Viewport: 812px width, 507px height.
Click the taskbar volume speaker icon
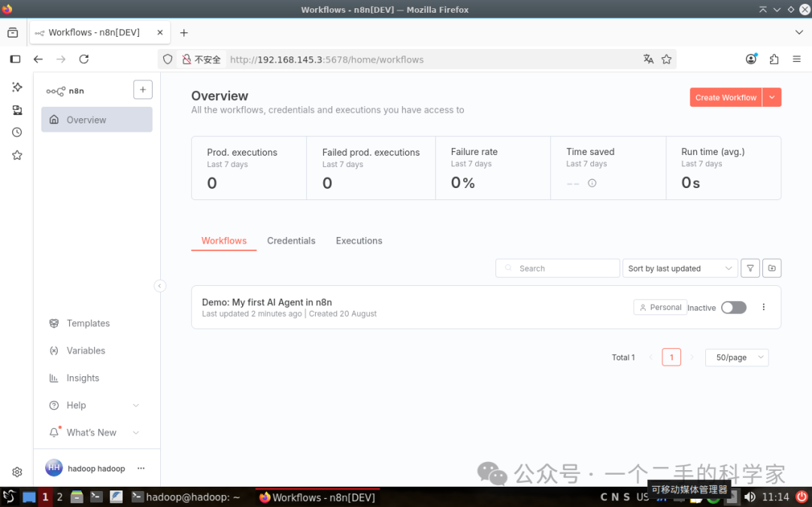750,497
